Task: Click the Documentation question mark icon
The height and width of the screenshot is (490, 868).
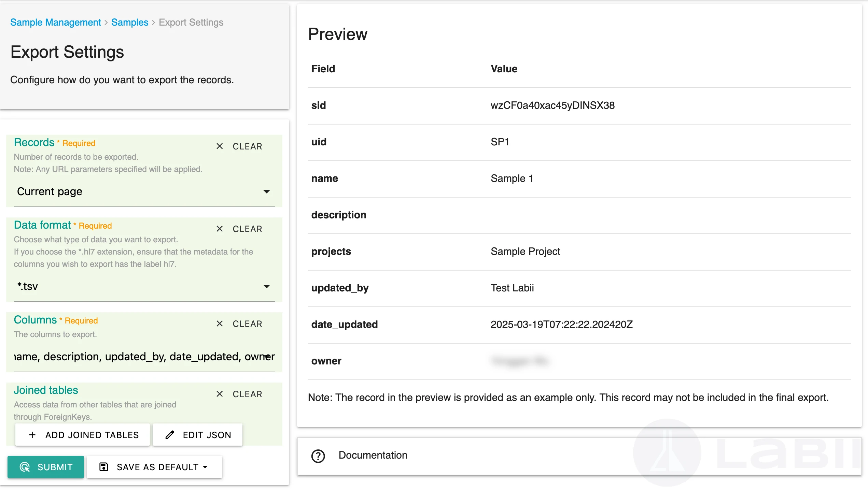Action: (x=318, y=456)
